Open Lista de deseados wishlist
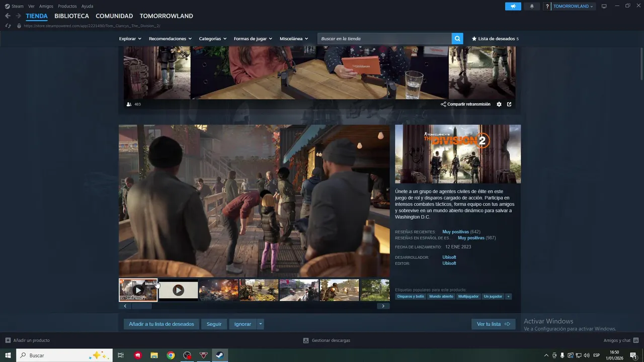The width and height of the screenshot is (644, 362). click(495, 39)
